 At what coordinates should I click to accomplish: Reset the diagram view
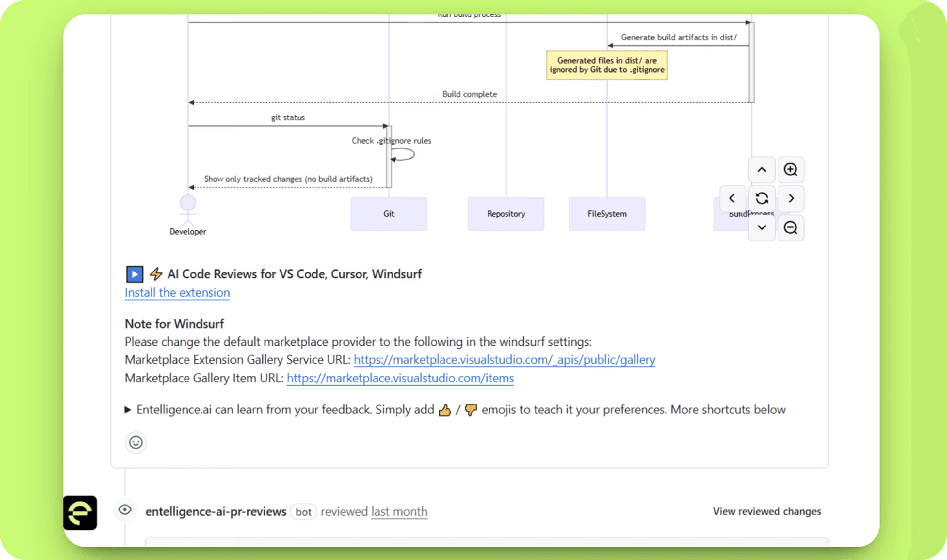coord(762,198)
